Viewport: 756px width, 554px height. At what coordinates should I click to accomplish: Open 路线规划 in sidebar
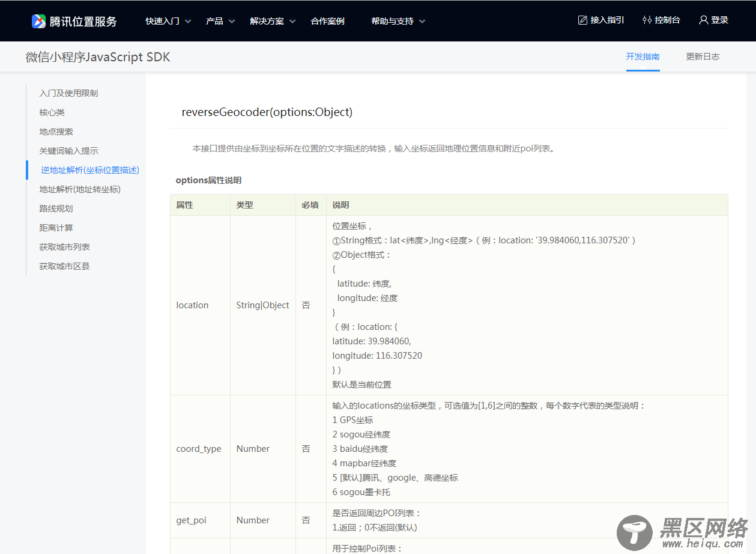(56, 209)
